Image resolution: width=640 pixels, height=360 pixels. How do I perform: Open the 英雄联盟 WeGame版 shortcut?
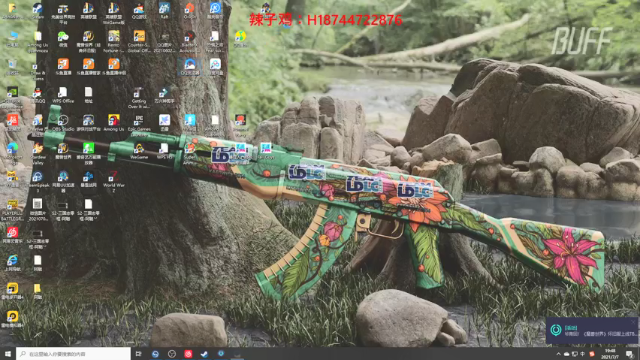[113, 12]
